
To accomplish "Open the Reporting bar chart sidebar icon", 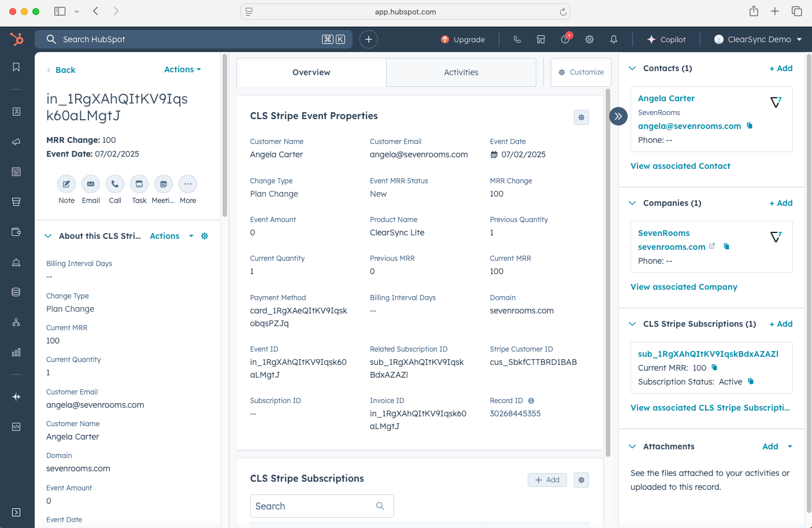I will pyautogui.click(x=16, y=352).
